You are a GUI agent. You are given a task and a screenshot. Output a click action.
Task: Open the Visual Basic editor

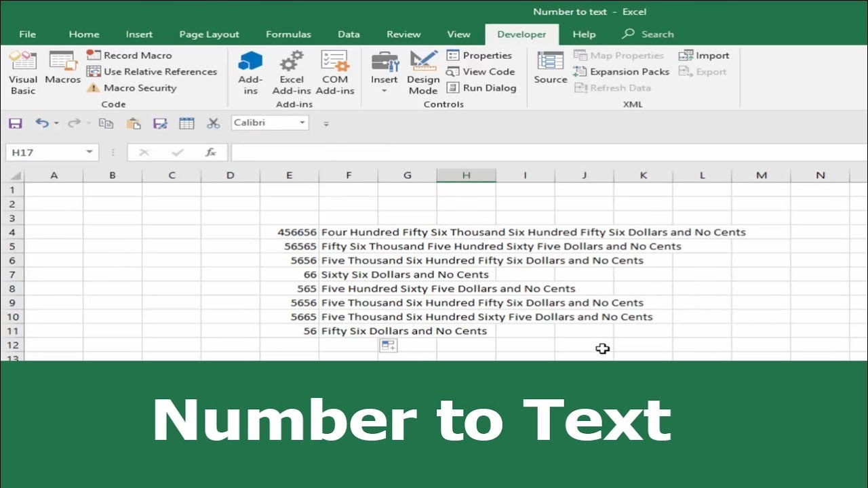tap(23, 71)
